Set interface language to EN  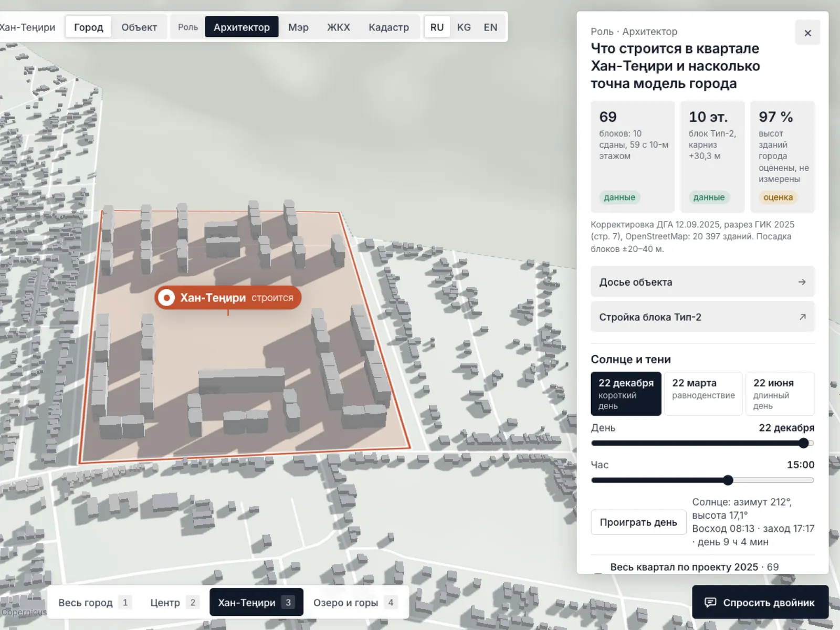pos(490,27)
